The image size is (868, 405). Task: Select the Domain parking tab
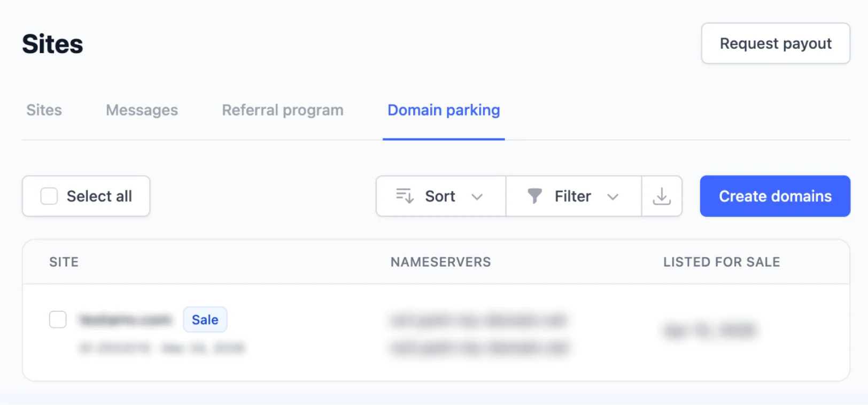tap(444, 110)
